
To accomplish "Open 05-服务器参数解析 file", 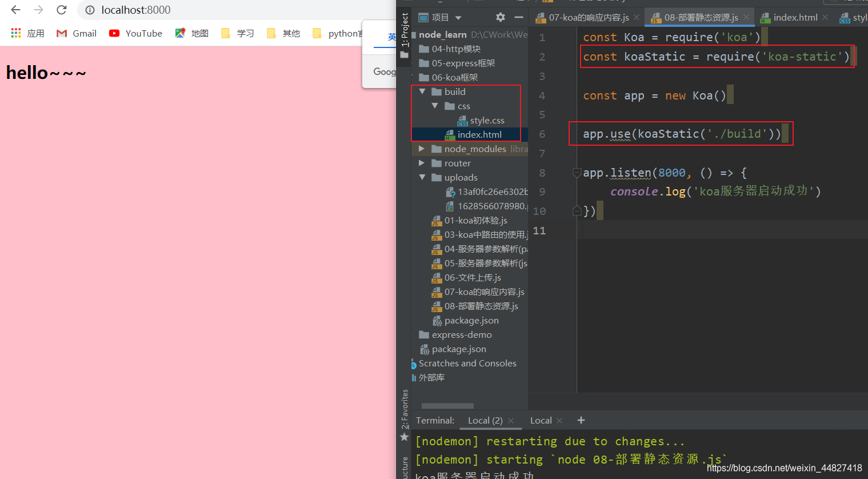I will 479,263.
